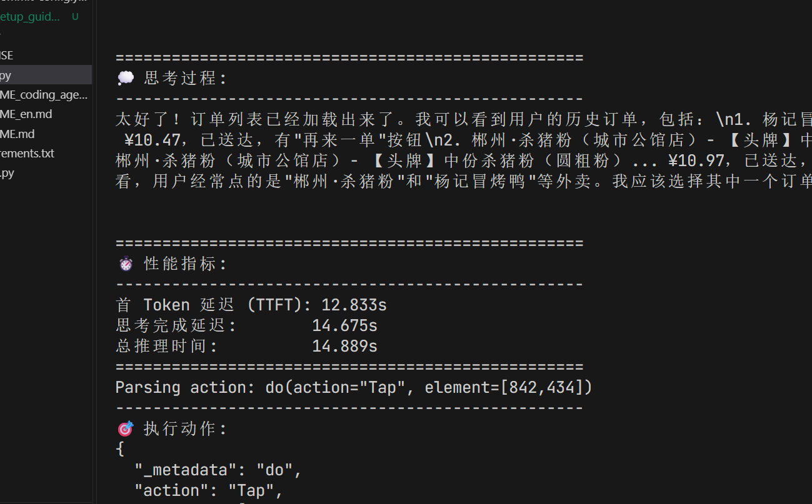The width and height of the screenshot is (812, 504).
Task: Open the rements.txt file
Action: click(x=28, y=153)
